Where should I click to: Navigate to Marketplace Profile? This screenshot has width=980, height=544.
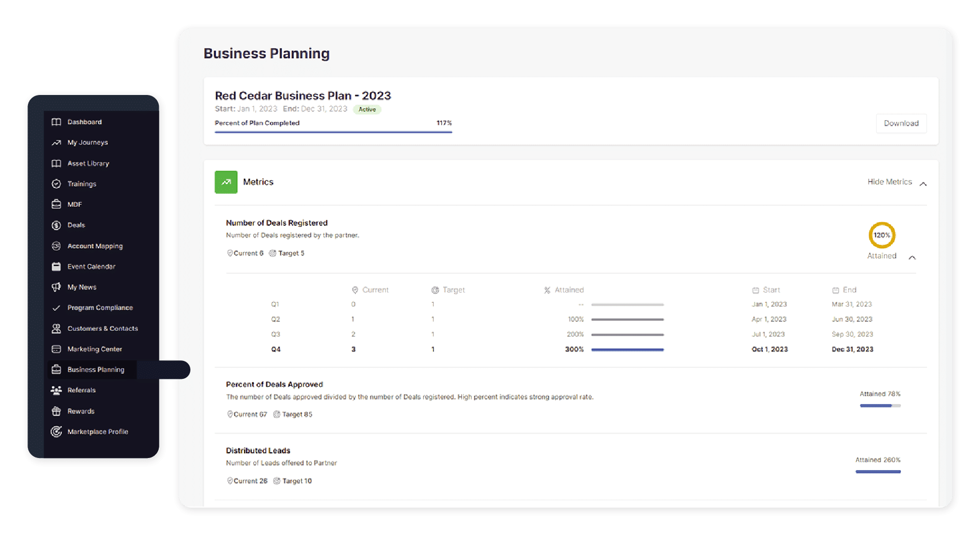[x=98, y=432]
